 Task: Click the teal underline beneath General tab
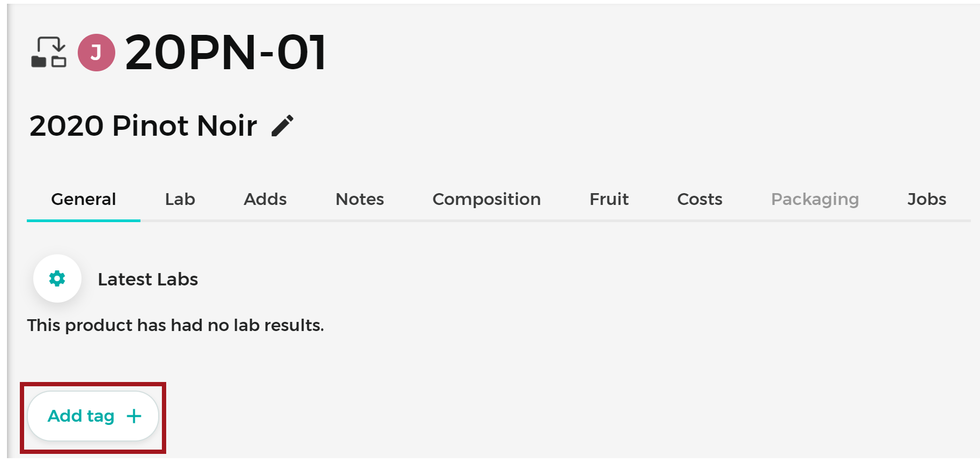point(84,221)
